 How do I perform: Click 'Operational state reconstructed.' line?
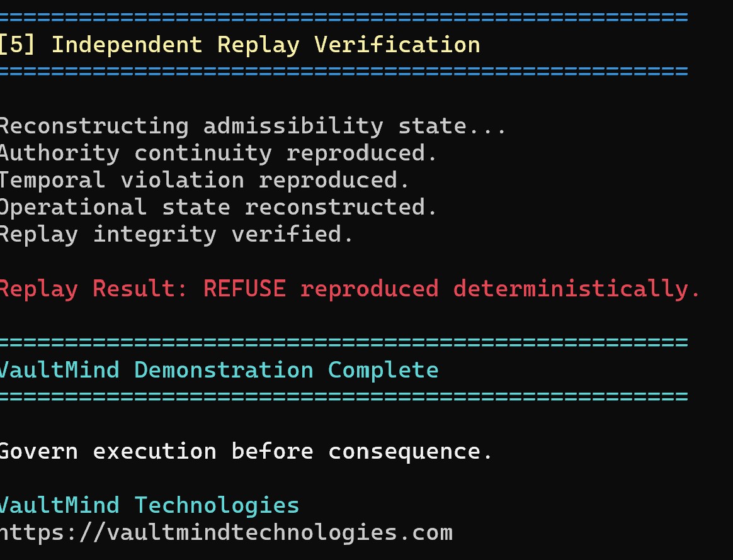219,208
